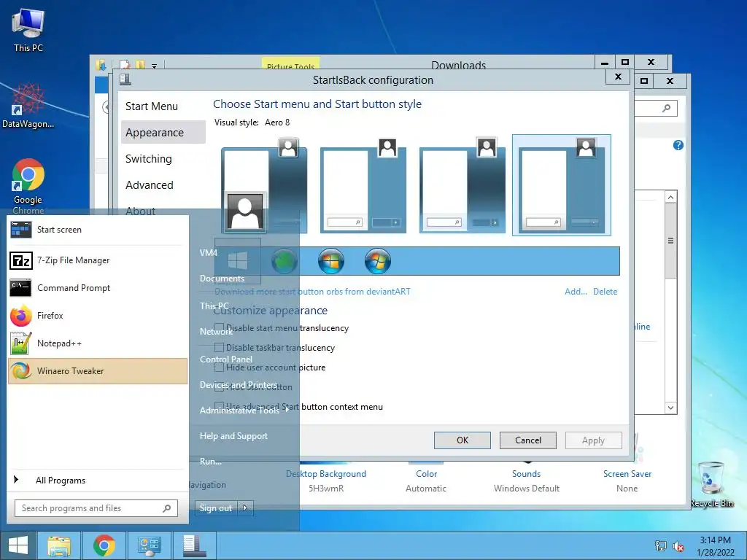
Task: Open the Picture Tools ribbon tab
Action: click(290, 66)
